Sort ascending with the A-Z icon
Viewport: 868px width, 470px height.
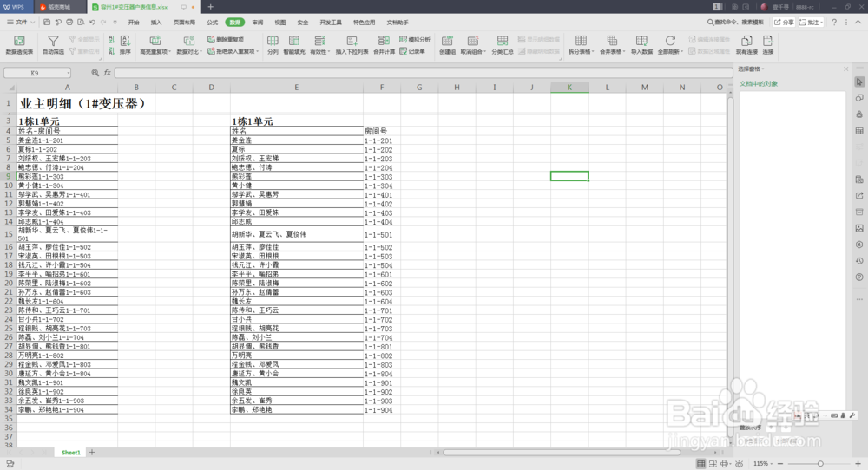tap(111, 40)
